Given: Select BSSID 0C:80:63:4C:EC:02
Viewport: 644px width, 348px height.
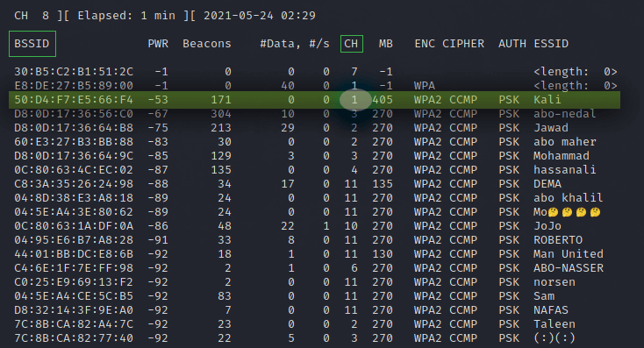Looking at the screenshot, I should (x=74, y=170).
